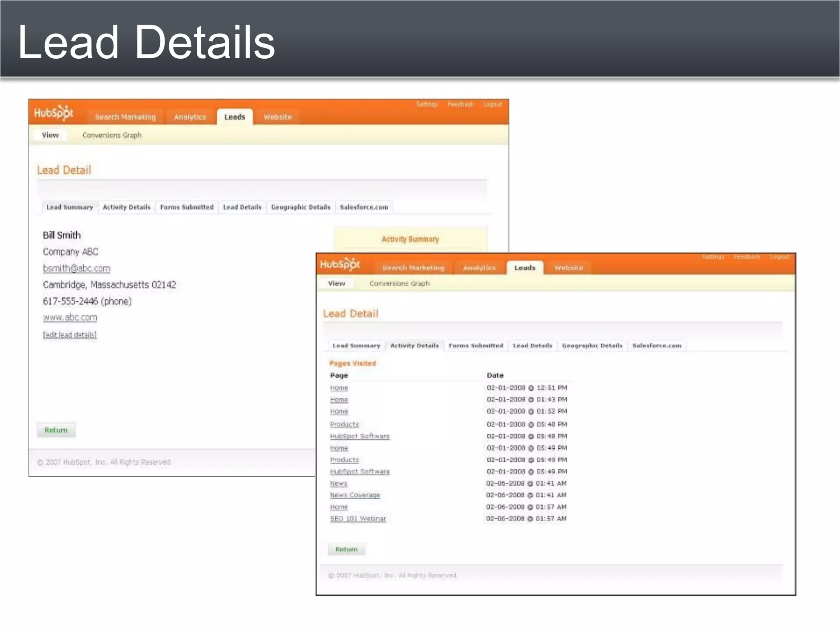Open Forms Submitted tab in front window
This screenshot has width=840, height=630.
[x=476, y=346]
